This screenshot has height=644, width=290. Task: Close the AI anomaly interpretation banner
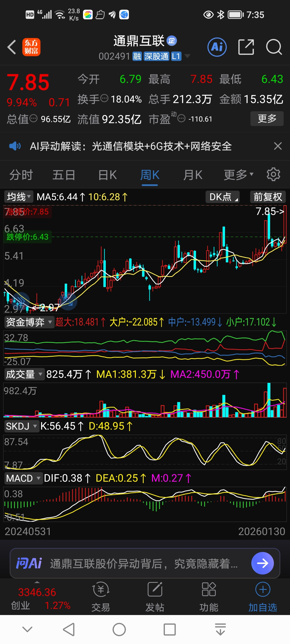click(x=278, y=146)
